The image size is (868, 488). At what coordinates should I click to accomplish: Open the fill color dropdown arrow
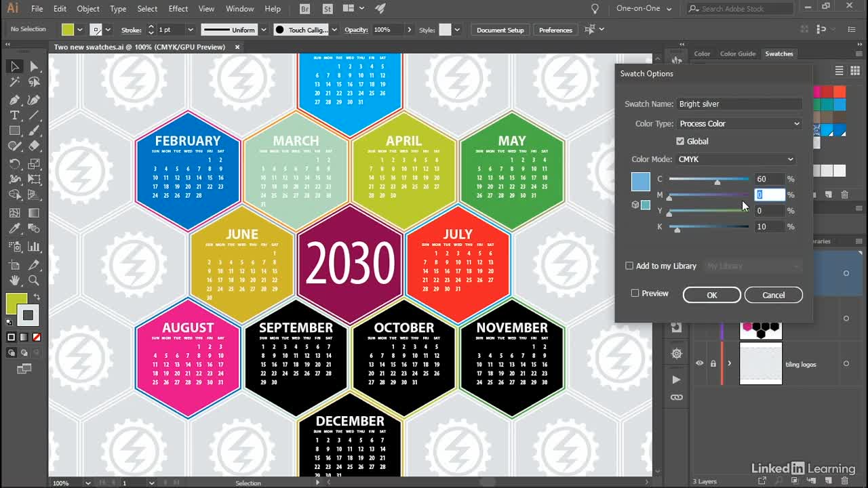(80, 30)
